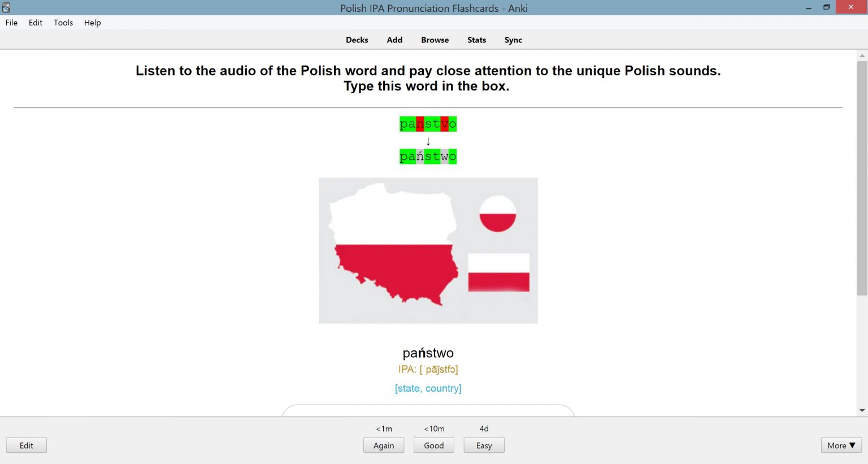Viewport: 868px width, 464px height.
Task: Open the File menu
Action: 11,23
